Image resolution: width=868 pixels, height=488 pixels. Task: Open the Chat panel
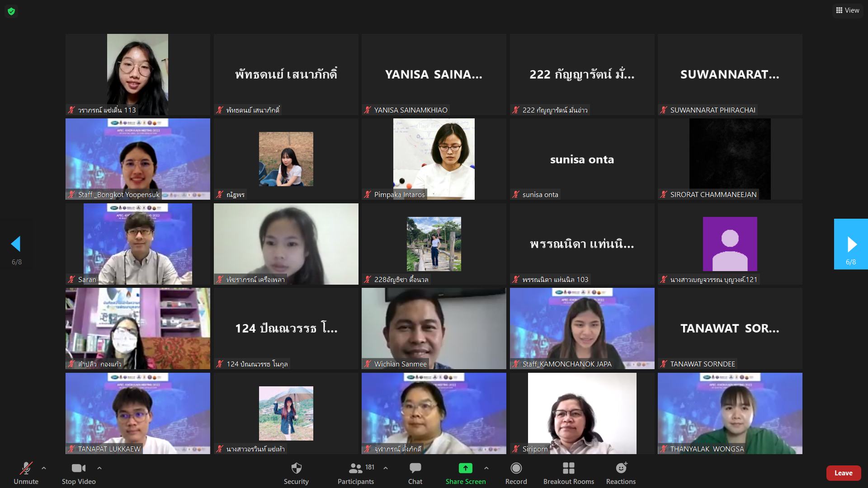pos(415,473)
